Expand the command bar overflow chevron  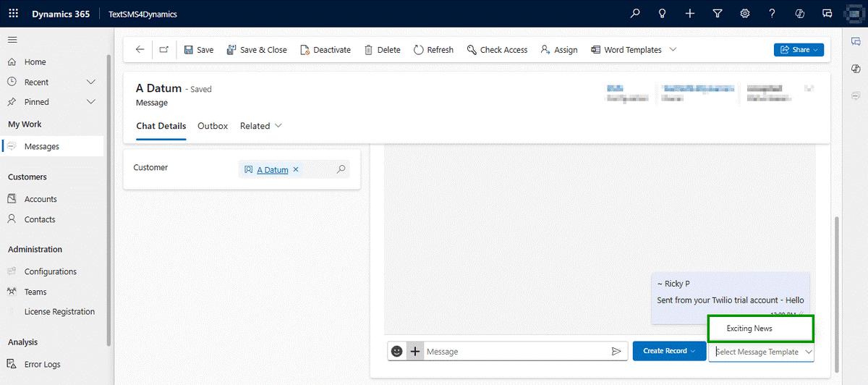pos(673,50)
